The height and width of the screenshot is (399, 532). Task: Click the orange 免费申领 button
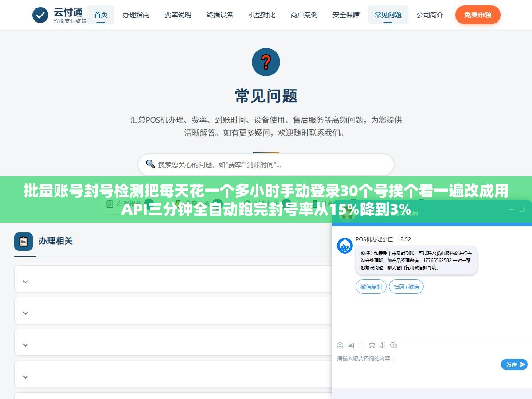pyautogui.click(x=477, y=15)
